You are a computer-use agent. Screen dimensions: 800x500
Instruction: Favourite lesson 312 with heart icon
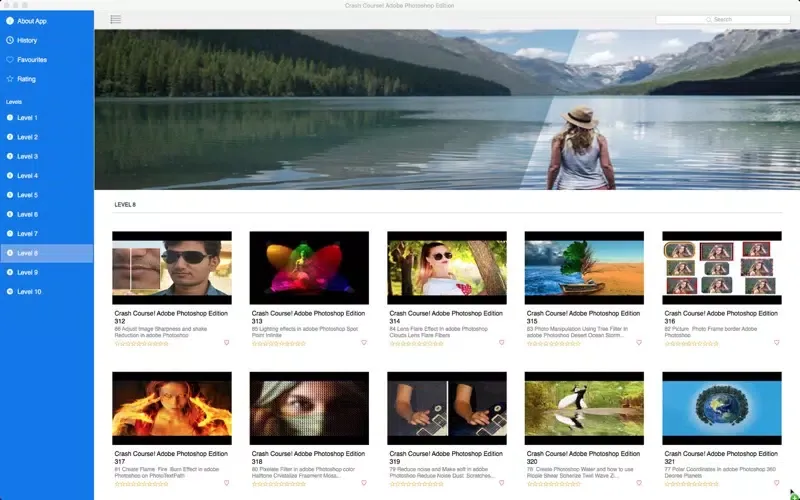(227, 343)
